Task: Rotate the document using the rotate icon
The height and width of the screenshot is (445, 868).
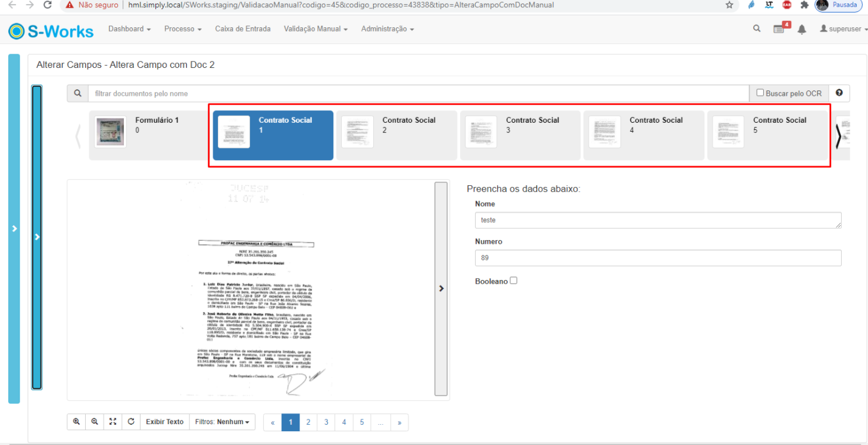Action: click(131, 422)
